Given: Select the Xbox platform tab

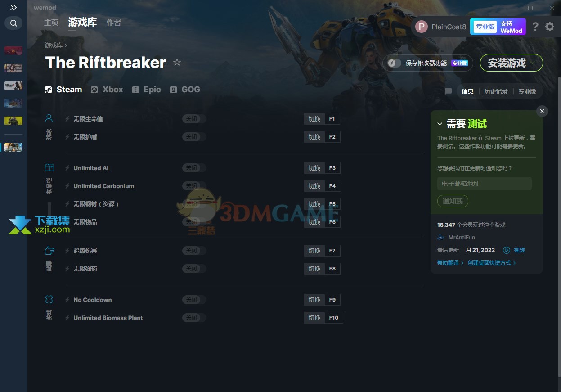Looking at the screenshot, I should 107,90.
